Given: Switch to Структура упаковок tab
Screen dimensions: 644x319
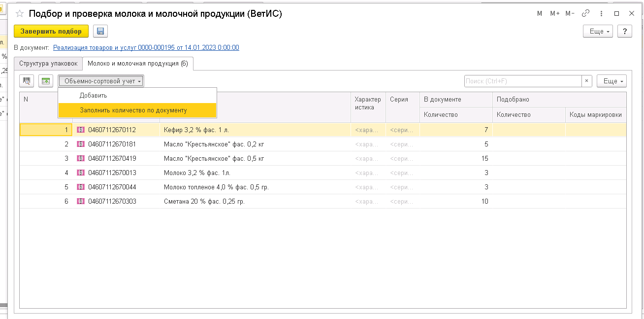Looking at the screenshot, I should click(48, 64).
